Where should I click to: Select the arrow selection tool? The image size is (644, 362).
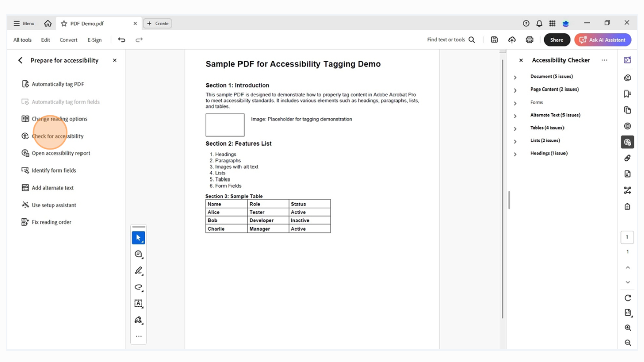139,238
